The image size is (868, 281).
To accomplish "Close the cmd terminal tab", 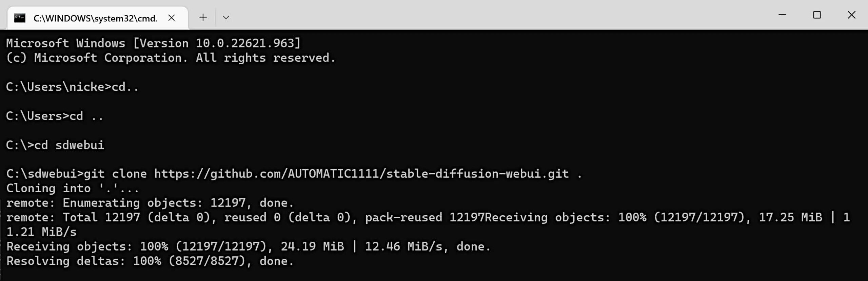I will 172,18.
